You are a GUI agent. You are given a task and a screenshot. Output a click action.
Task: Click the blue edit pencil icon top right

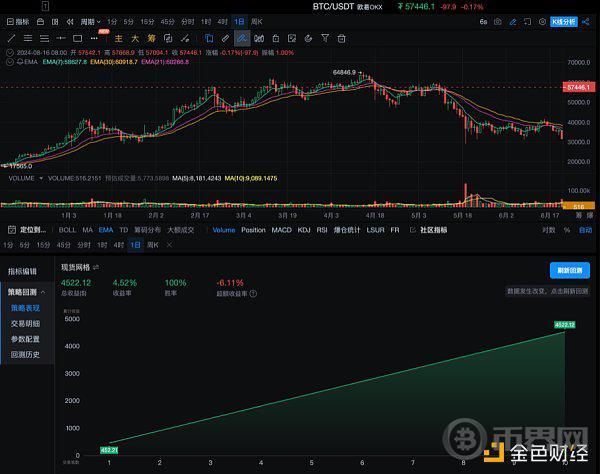pyautogui.click(x=513, y=22)
